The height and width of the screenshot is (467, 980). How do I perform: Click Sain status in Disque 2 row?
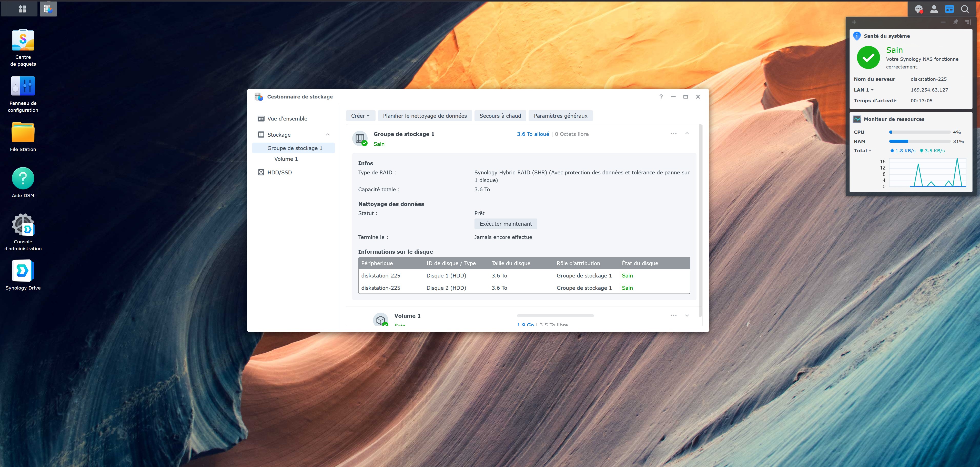tap(627, 288)
